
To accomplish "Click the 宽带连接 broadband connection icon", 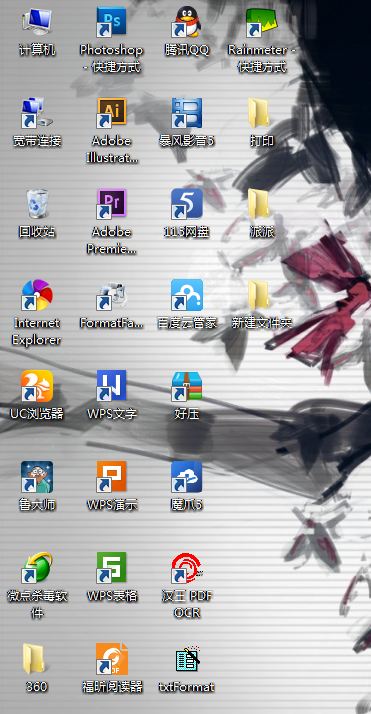I will 37,113.
